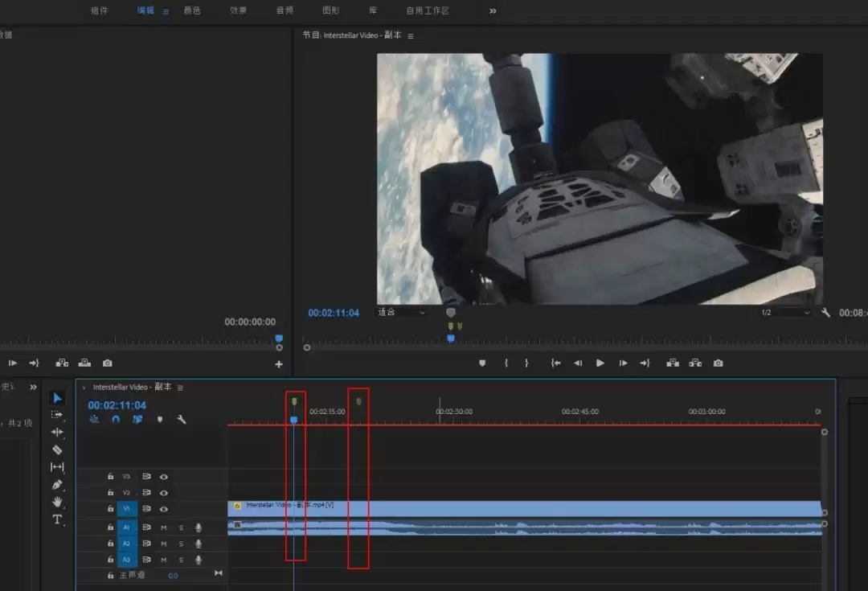
Task: Expand project panel overflow double-arrow
Action: [x=33, y=387]
